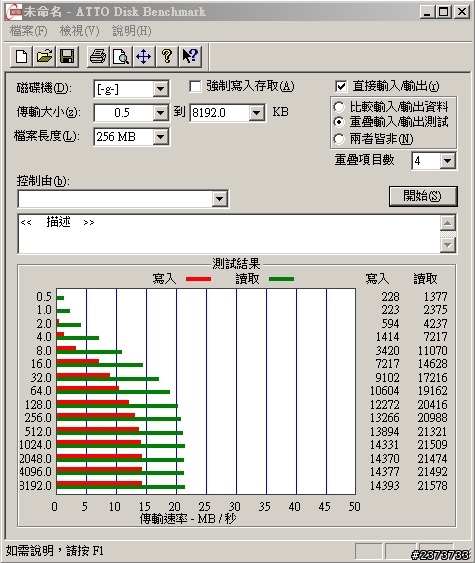Click read value 20416 in results

432,405
